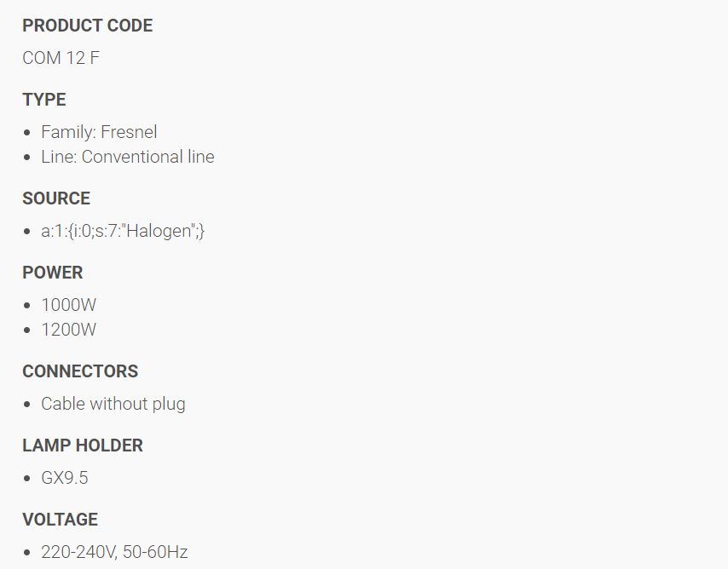Click the 220-240V, 50-60Hz voltage text
The height and width of the screenshot is (569, 728).
(x=115, y=552)
